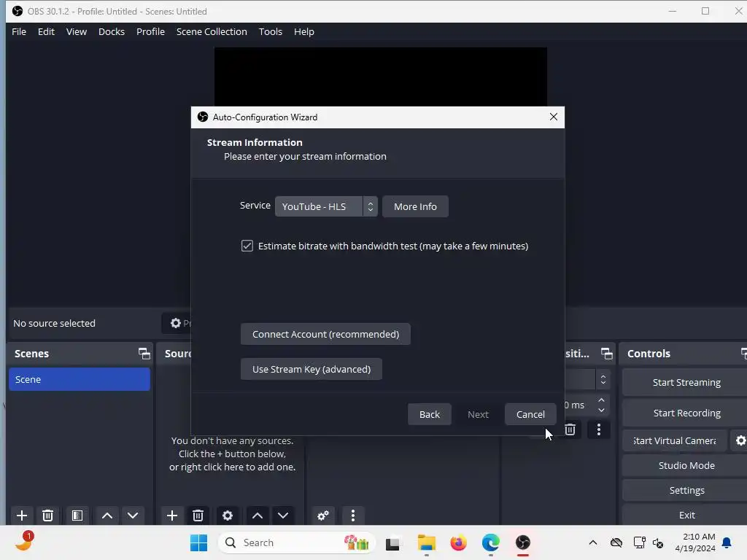
Task: Click the black preview canvas
Action: coord(380,76)
